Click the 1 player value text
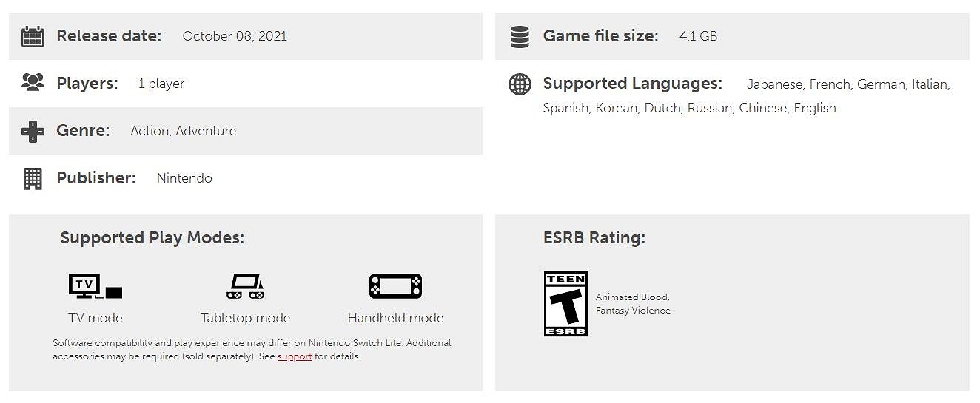This screenshot has width=980, height=403. click(x=161, y=84)
